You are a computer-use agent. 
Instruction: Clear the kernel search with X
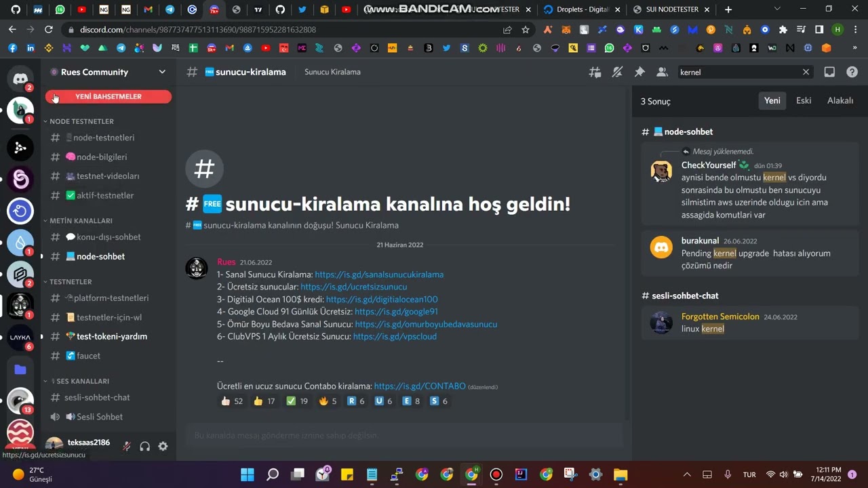[806, 72]
